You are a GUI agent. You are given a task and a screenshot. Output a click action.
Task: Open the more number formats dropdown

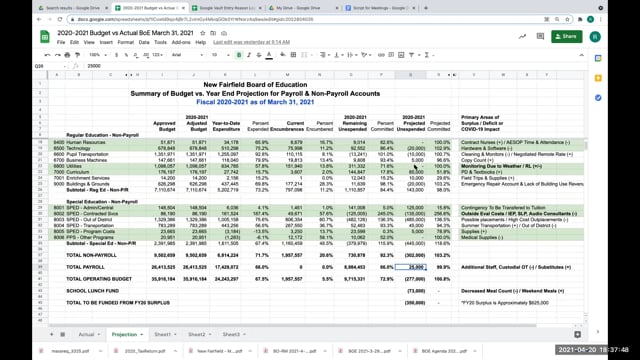pos(158,55)
